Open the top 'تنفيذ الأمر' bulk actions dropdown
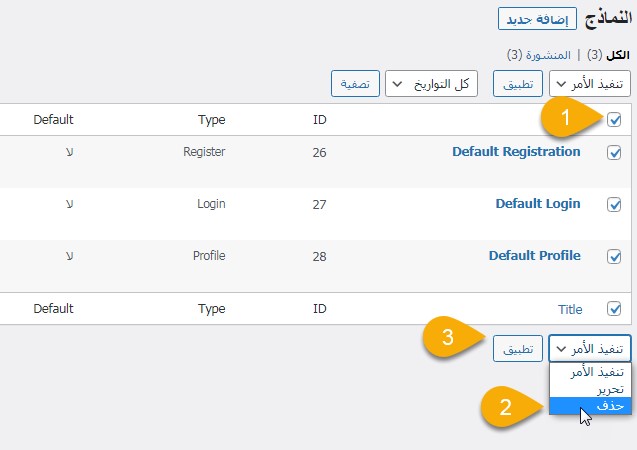The width and height of the screenshot is (637, 450). tap(591, 84)
